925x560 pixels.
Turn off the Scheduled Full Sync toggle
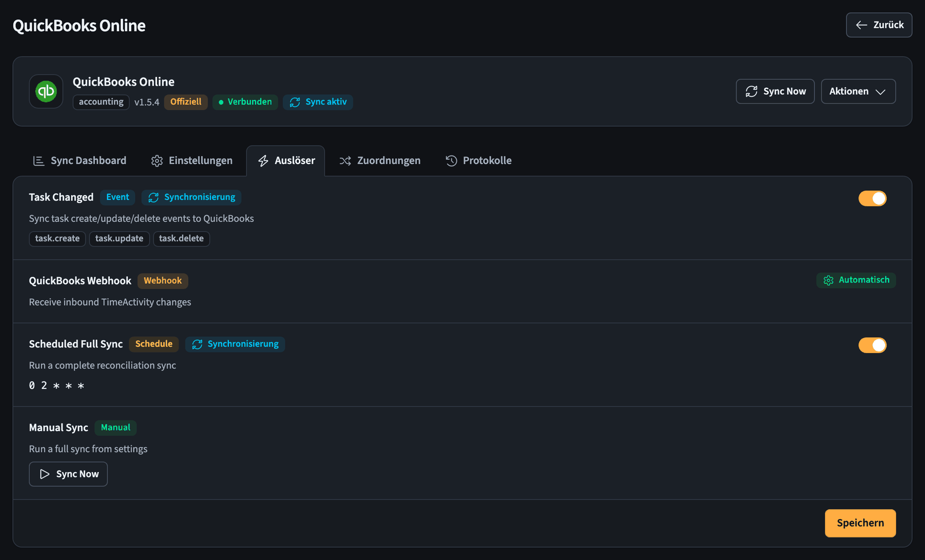pos(872,345)
